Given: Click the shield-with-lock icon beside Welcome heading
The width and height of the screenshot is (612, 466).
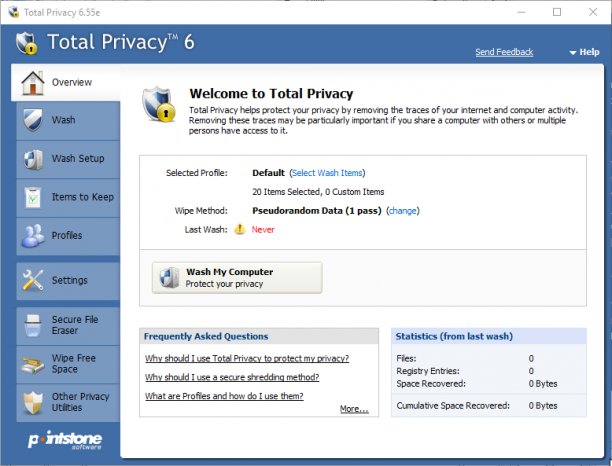Looking at the screenshot, I should tap(159, 105).
